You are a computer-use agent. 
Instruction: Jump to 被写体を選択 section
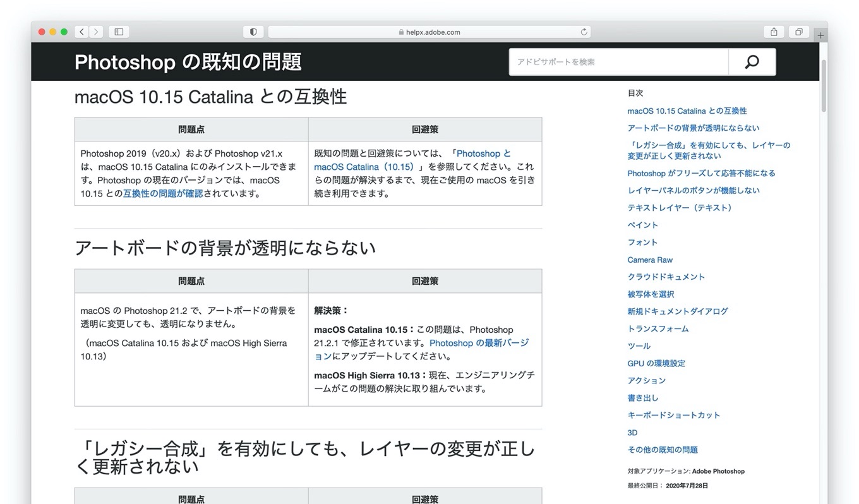[x=651, y=294]
